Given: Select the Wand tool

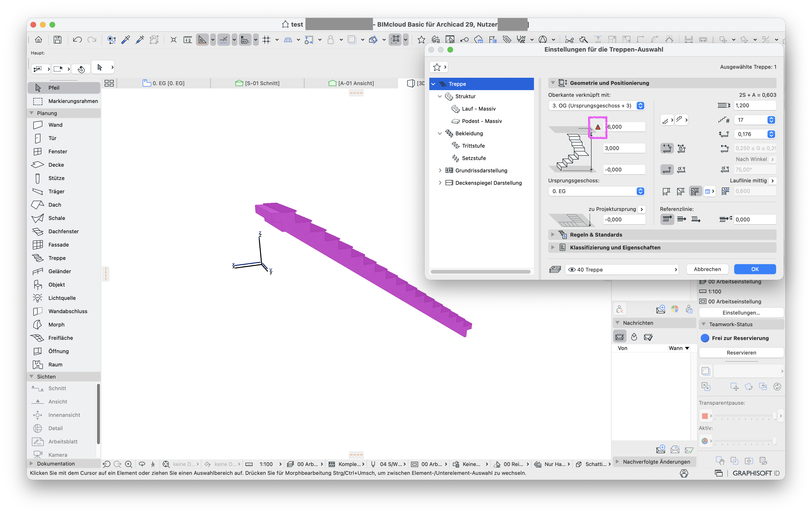Looking at the screenshot, I should tap(64, 125).
